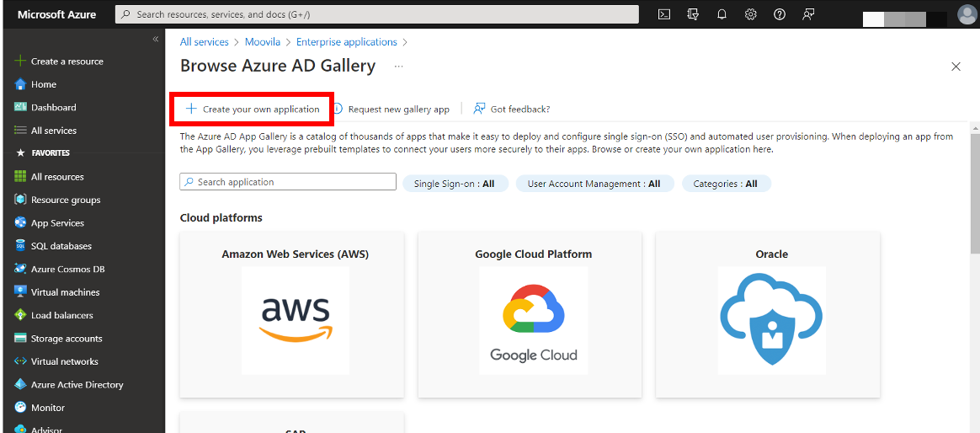980x433 pixels.
Task: Click the Directories and subscriptions filter icon
Action: pyautogui.click(x=693, y=14)
